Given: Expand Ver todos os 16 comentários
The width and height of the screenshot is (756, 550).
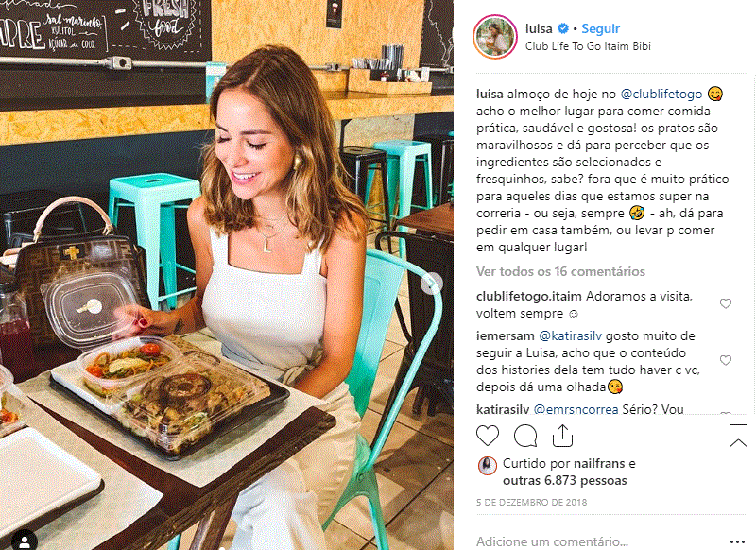Looking at the screenshot, I should point(560,271).
